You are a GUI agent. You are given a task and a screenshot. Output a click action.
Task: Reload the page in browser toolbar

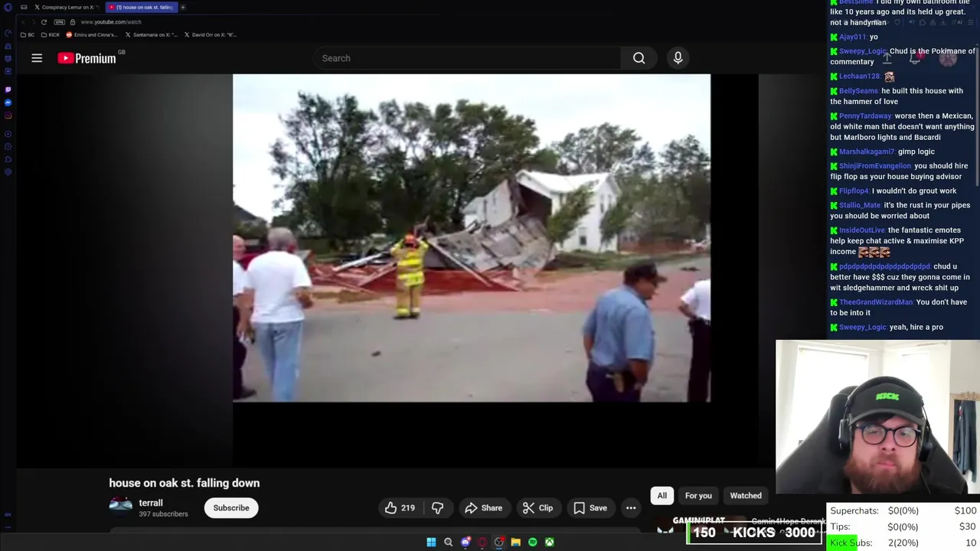pos(44,22)
